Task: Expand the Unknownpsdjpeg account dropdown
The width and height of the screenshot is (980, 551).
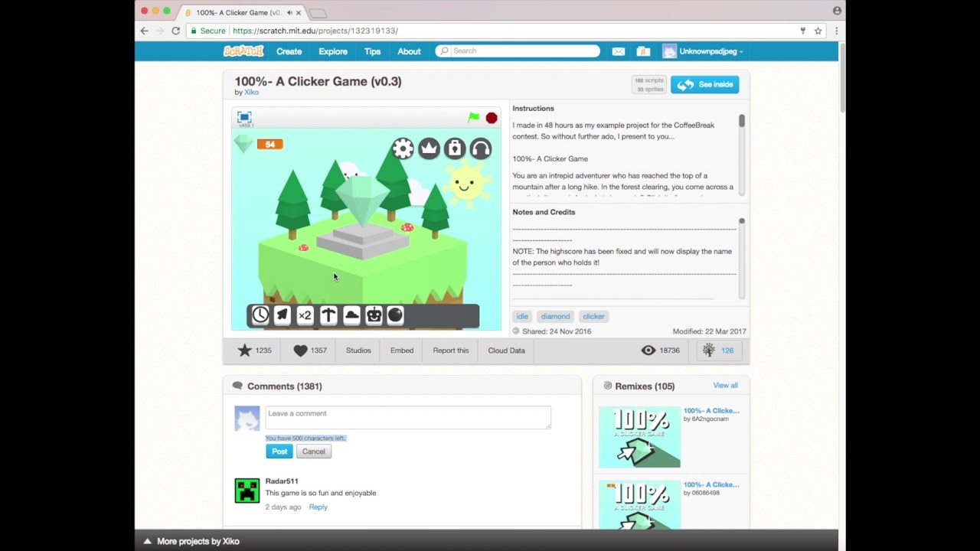Action: (703, 51)
